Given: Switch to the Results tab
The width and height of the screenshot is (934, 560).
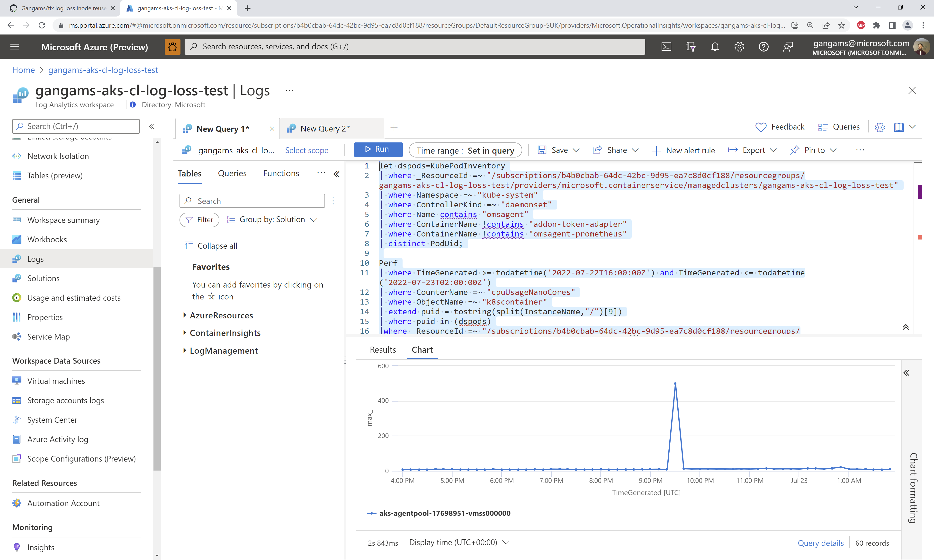Looking at the screenshot, I should (x=383, y=350).
